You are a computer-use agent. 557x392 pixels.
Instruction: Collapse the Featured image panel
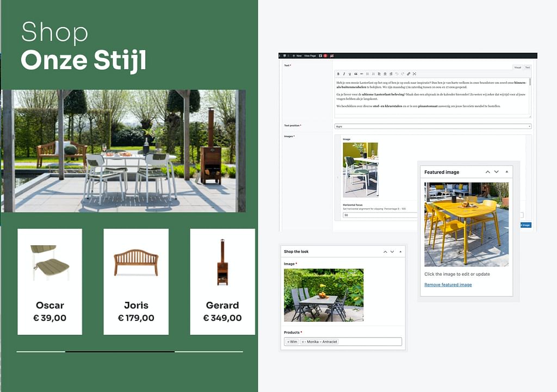[x=507, y=172]
